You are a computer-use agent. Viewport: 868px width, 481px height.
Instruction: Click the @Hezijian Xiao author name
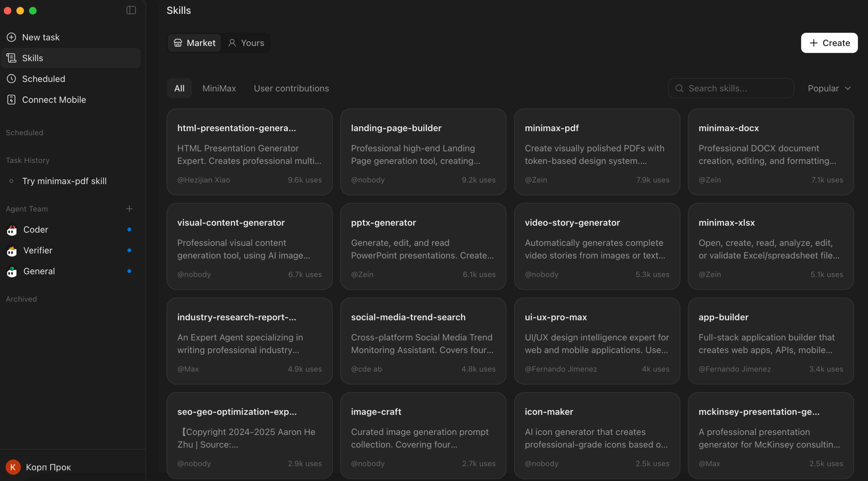coord(203,180)
